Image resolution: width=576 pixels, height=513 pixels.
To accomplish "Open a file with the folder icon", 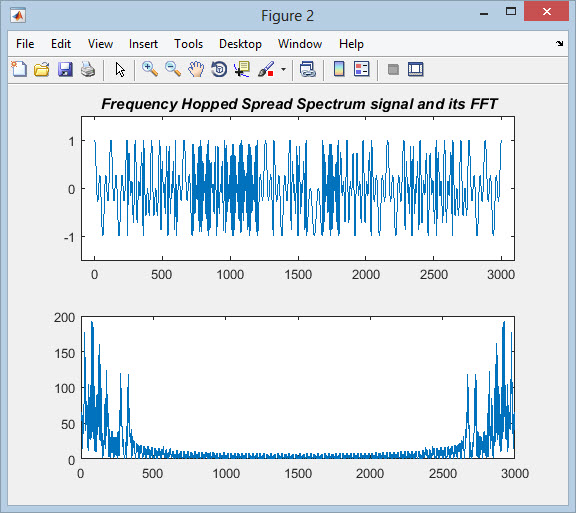I will 42,69.
